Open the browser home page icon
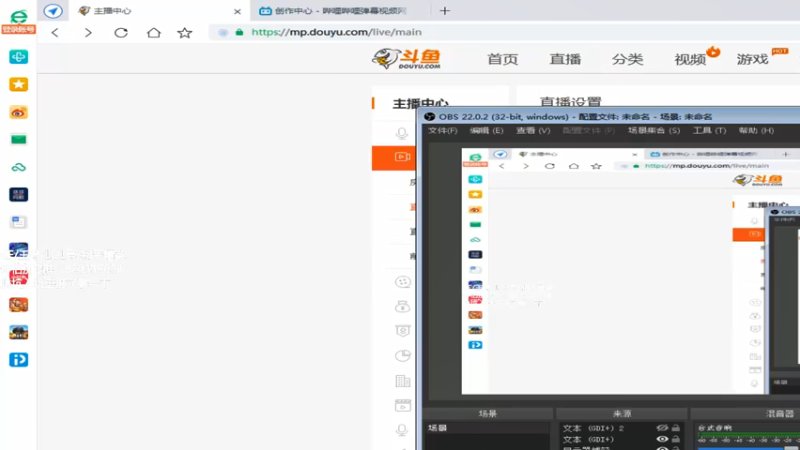Viewport: 800px width, 450px height. tap(154, 33)
